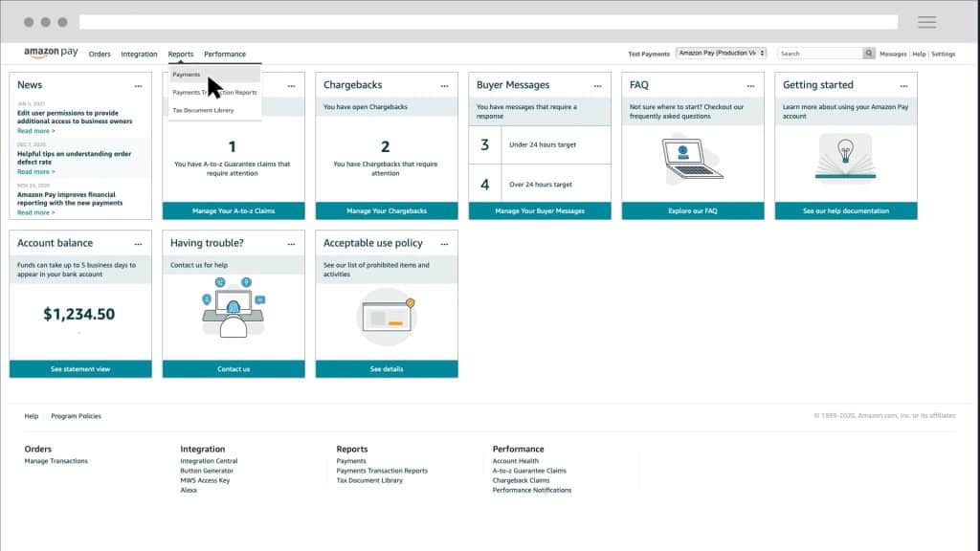Screen dimensions: 980x551
Task: Open the Acceptable use policy ellipsis menu
Action: pyautogui.click(x=444, y=244)
